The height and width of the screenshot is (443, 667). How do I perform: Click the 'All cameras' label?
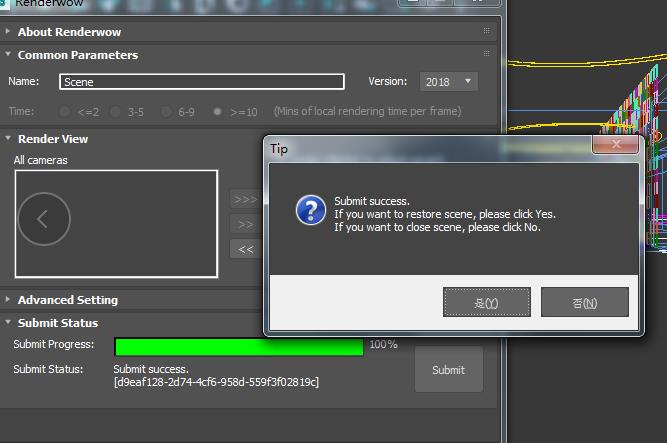point(40,160)
